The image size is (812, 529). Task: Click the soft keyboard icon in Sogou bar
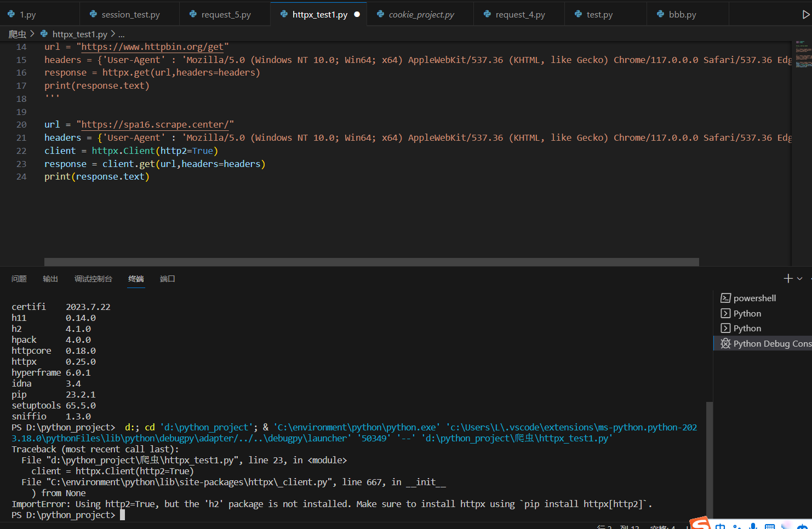[x=770, y=526]
